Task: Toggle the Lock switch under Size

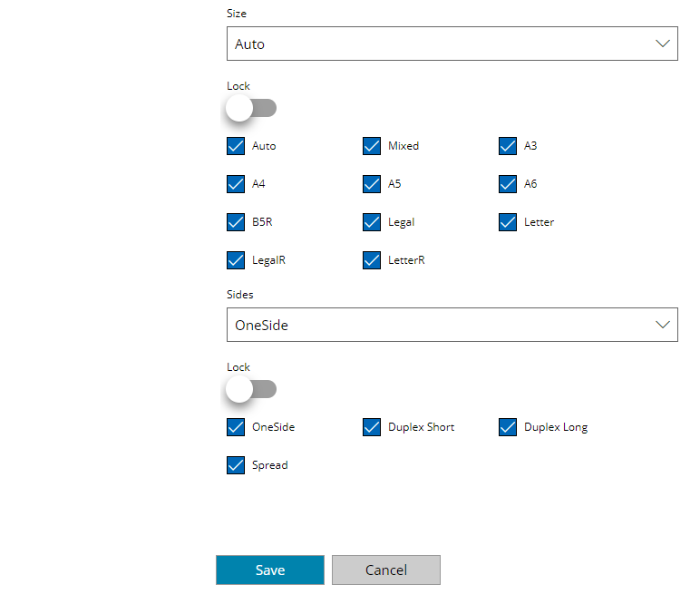Action: [251, 108]
